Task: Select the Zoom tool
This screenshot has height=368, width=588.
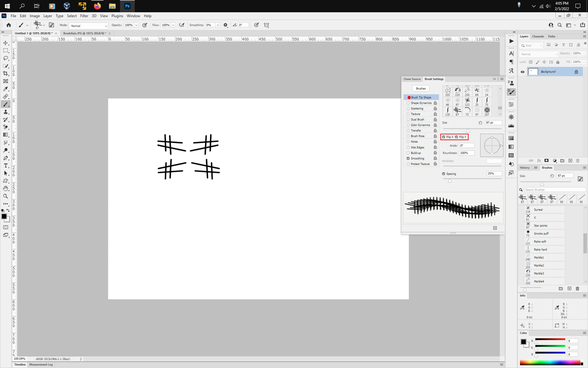Action: coord(6,196)
